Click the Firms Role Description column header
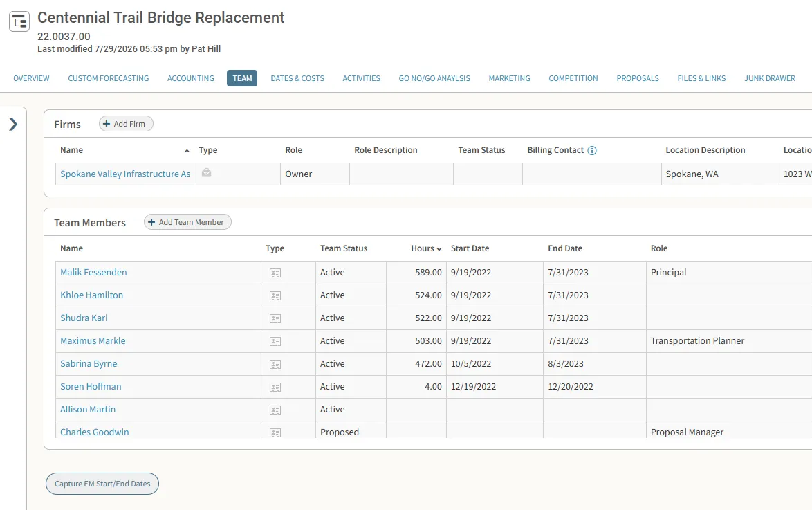Screen dimensions: 812x510 pyautogui.click(x=386, y=149)
